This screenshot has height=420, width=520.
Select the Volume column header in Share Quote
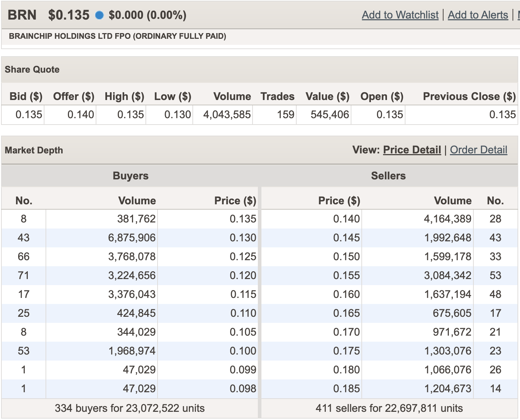232,96
